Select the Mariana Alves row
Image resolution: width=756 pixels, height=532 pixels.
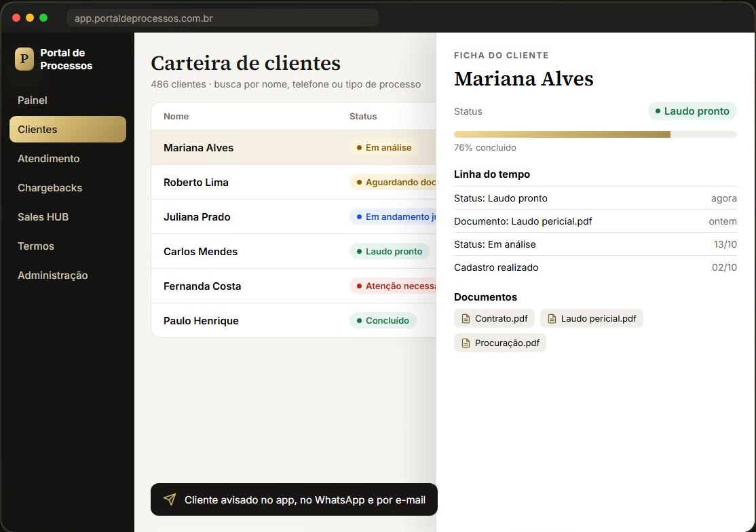[294, 147]
